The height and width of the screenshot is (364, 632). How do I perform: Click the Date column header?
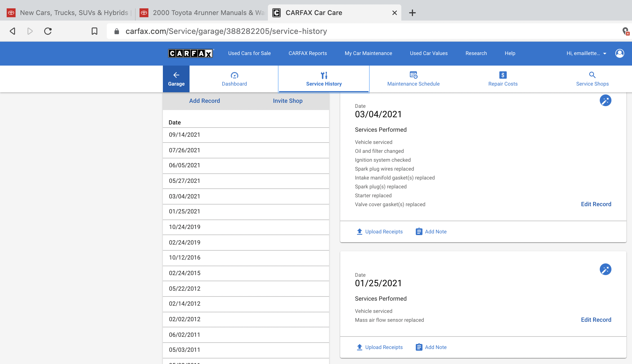(x=175, y=123)
